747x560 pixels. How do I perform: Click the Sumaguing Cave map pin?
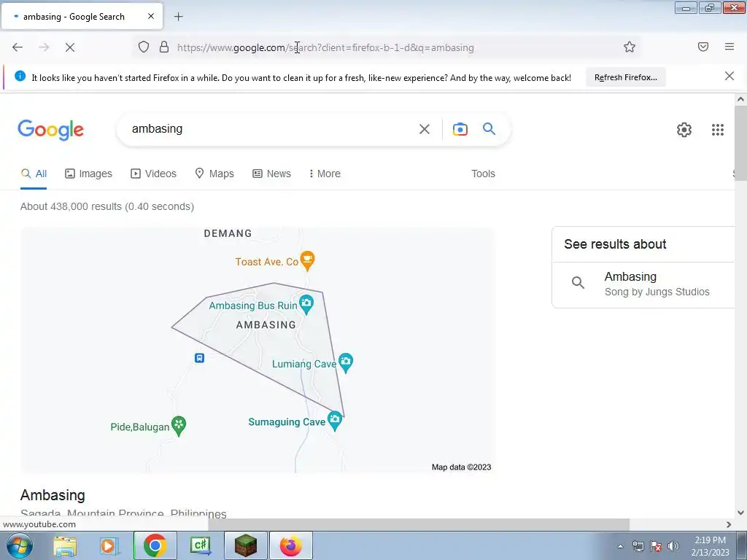coord(335,421)
